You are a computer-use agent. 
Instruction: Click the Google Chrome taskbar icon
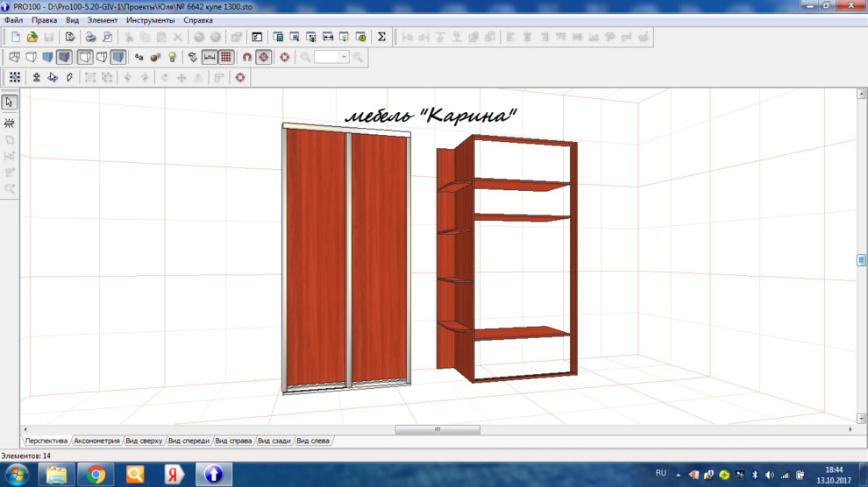(96, 475)
